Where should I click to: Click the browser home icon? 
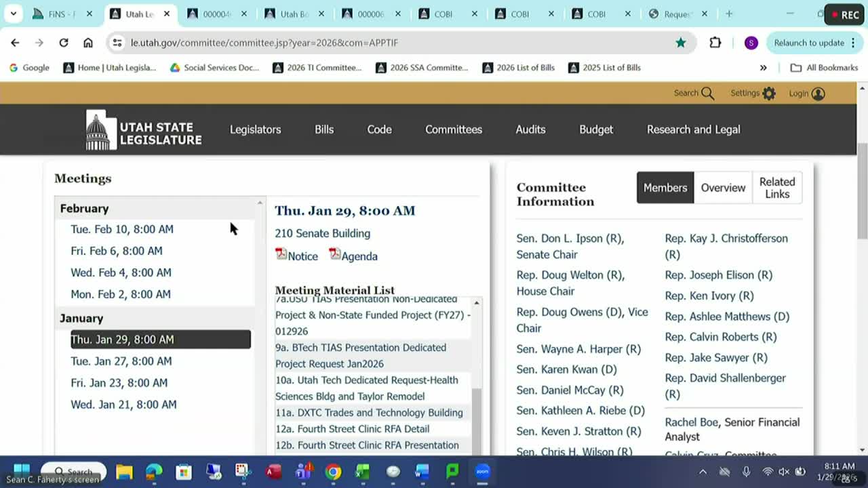tap(88, 43)
